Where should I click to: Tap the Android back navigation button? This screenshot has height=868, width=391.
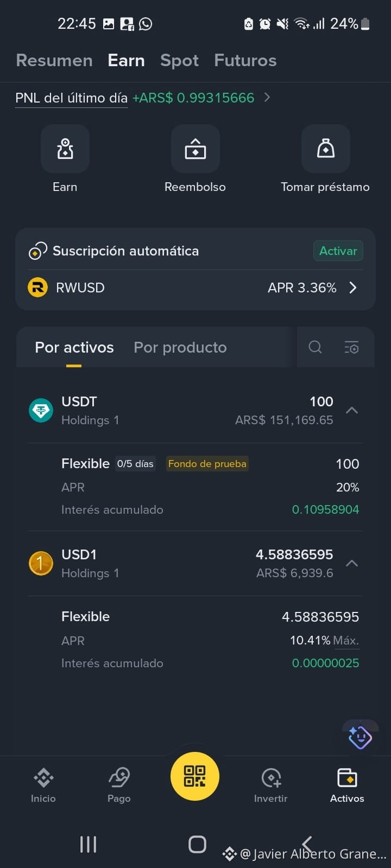(307, 844)
